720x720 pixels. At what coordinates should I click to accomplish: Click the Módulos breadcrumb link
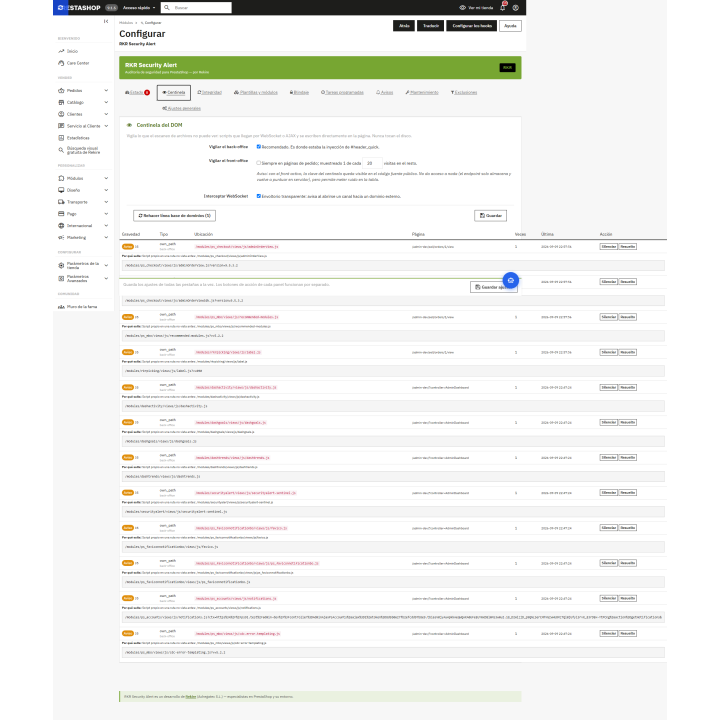pos(126,22)
